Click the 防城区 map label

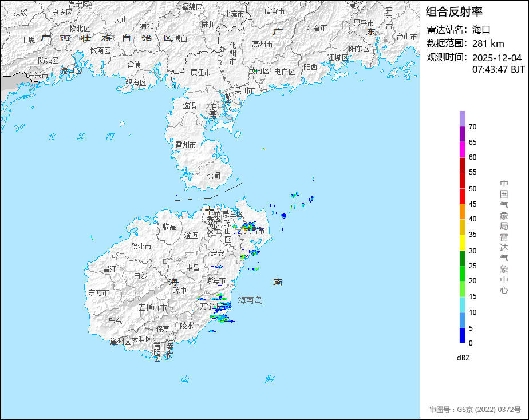(x=48, y=60)
